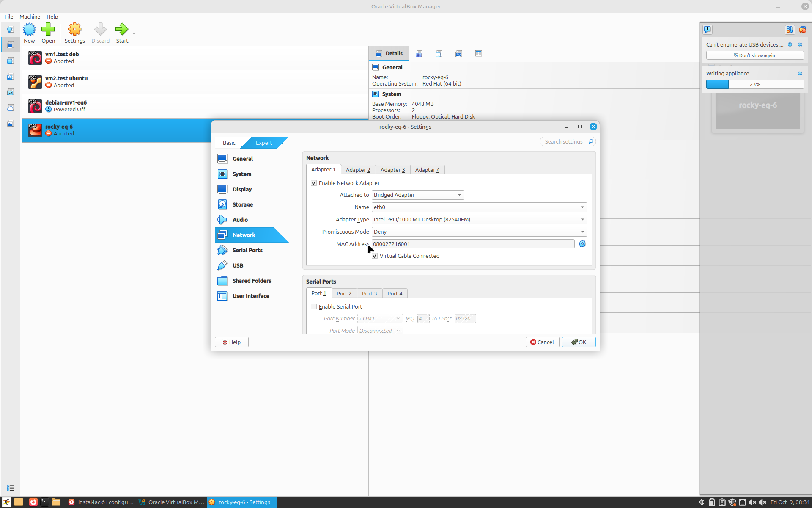
Task: Open the User Interface settings category
Action: click(x=252, y=296)
